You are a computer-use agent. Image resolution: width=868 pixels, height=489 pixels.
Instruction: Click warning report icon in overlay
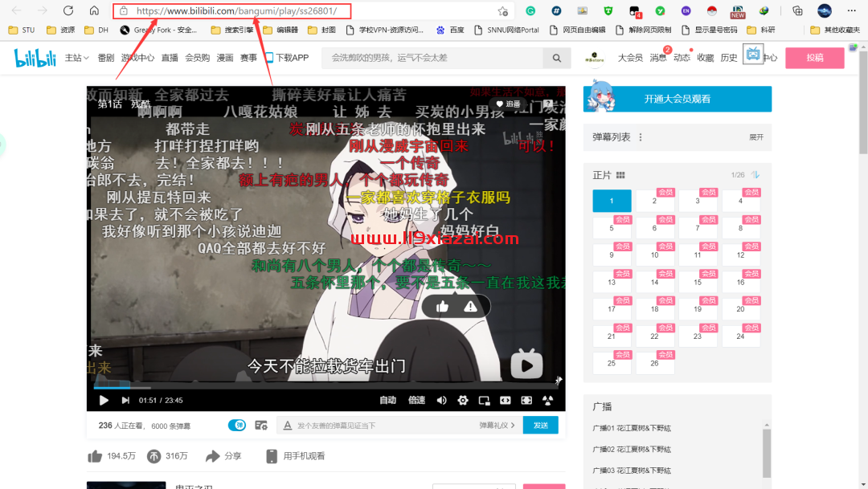tap(470, 307)
